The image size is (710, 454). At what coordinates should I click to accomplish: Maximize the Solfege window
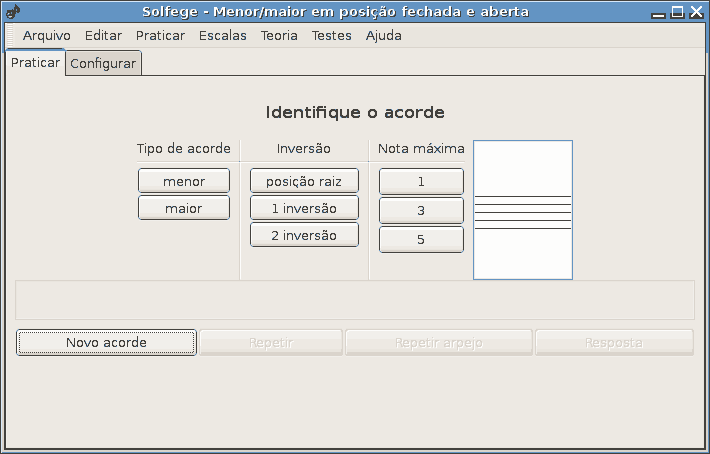[x=677, y=12]
